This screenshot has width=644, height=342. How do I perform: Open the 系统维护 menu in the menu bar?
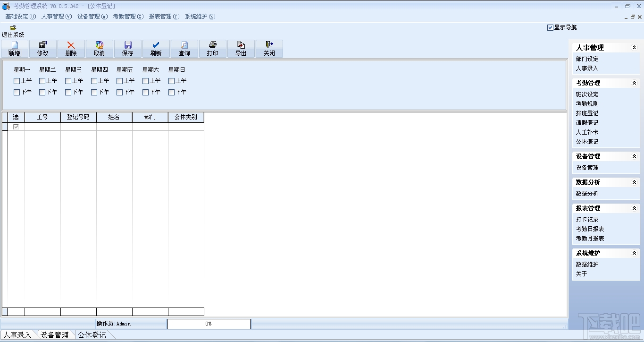coord(200,17)
